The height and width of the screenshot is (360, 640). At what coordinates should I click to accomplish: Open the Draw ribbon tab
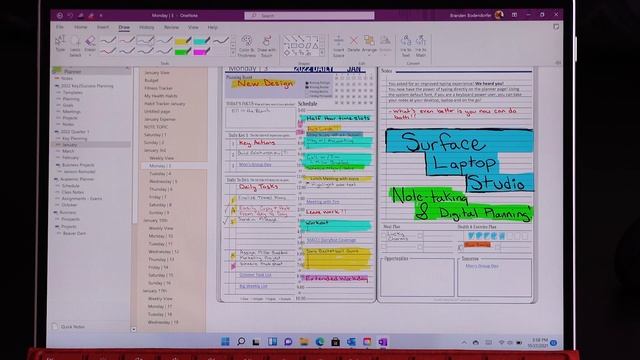pyautogui.click(x=124, y=27)
